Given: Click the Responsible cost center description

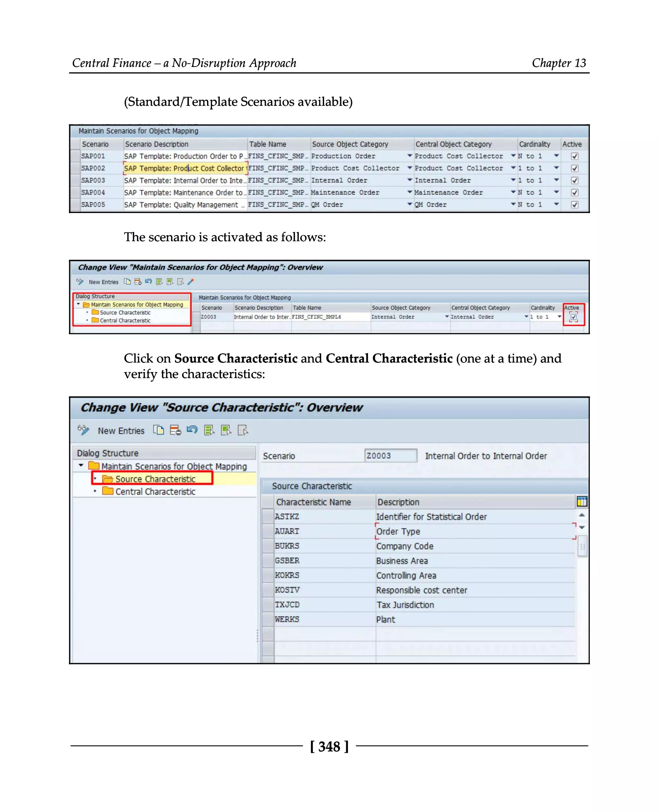Looking at the screenshot, I should 476,590.
